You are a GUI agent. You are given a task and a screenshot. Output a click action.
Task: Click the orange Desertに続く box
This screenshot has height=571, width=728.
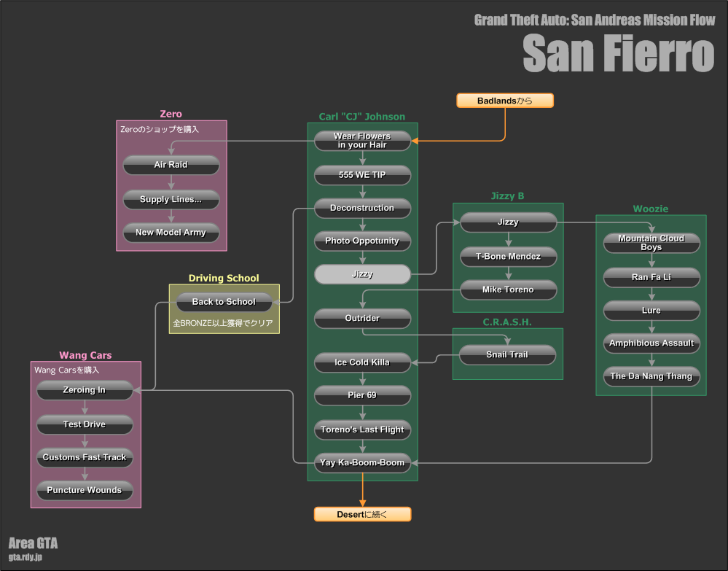[x=362, y=514]
